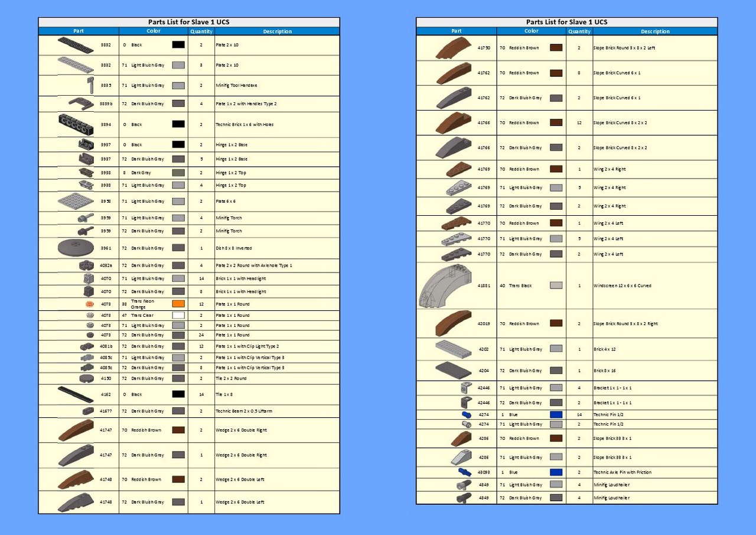Select part number "3961"

[x=106, y=248]
